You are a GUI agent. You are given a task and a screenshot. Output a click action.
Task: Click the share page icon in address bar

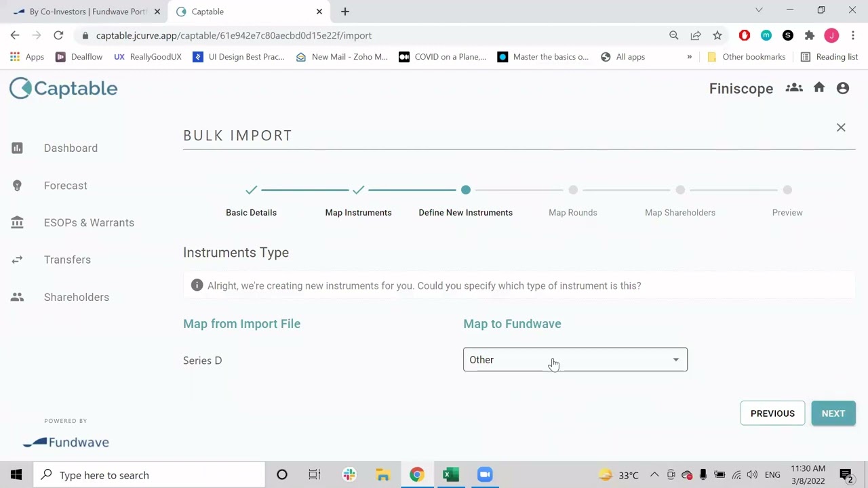[696, 35]
